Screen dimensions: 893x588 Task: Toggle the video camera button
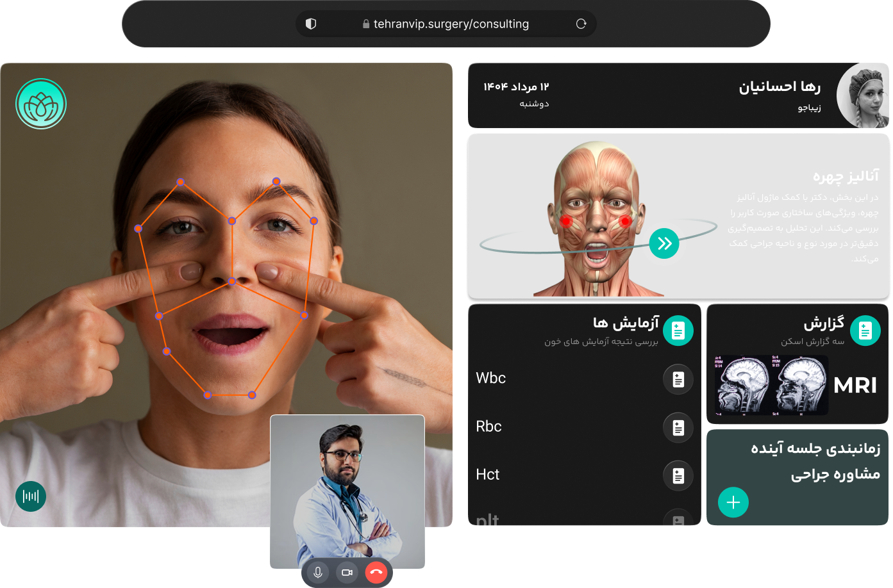pyautogui.click(x=347, y=572)
